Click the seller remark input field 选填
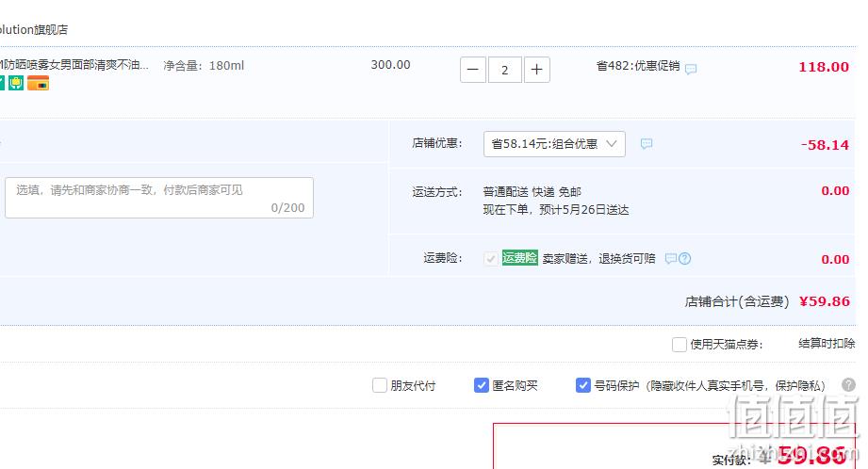 (159, 198)
